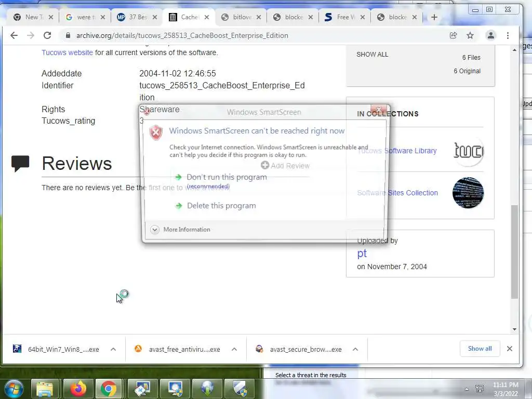532x399 pixels.
Task: Expand options for avast_secure_browser download
Action: (x=355, y=349)
